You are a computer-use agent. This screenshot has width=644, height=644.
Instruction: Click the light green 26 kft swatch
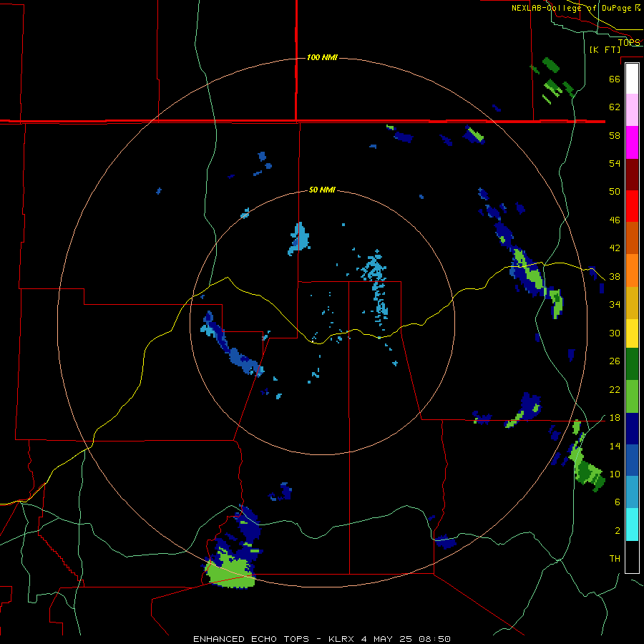click(632, 396)
